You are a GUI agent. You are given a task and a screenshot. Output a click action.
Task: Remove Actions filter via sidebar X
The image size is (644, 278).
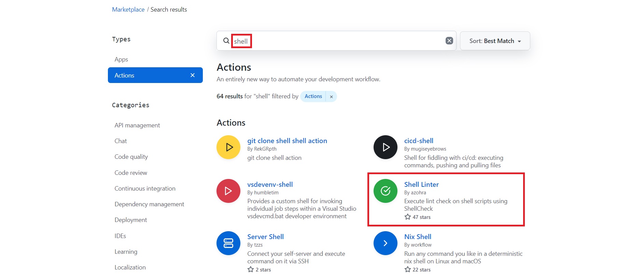point(193,75)
